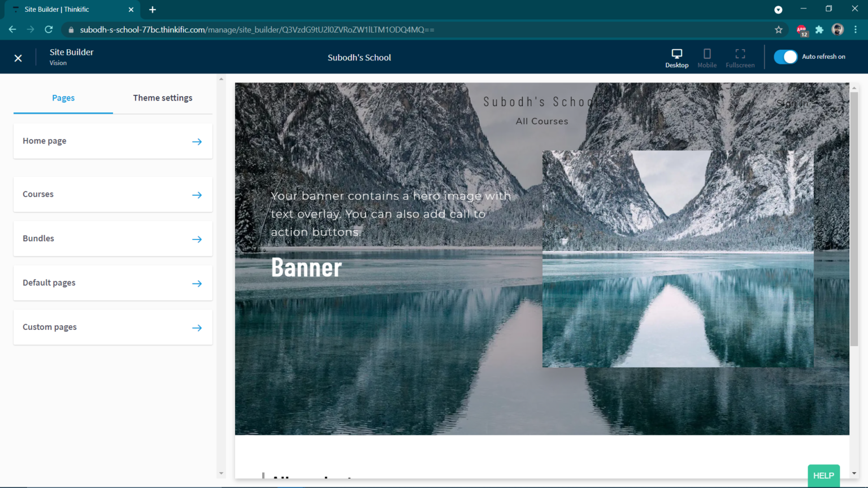The height and width of the screenshot is (488, 868).
Task: Open the Bundles arrow
Action: [x=197, y=239]
